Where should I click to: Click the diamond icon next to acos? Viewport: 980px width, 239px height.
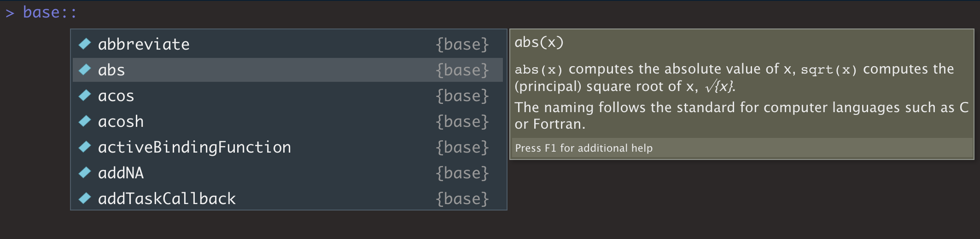[85, 96]
